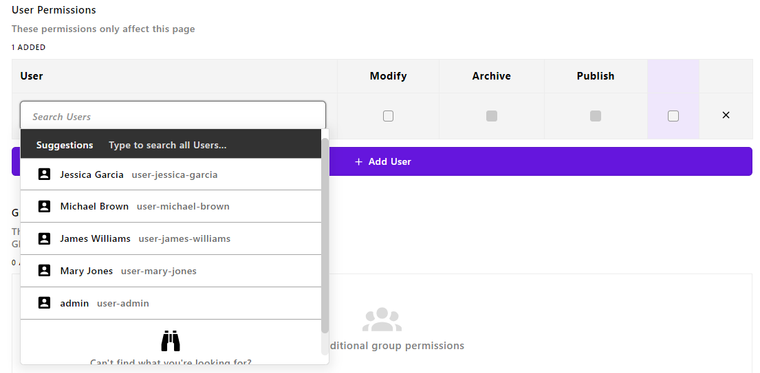
Task: Click the user icon beside Jessica Garcia
Action: click(44, 174)
